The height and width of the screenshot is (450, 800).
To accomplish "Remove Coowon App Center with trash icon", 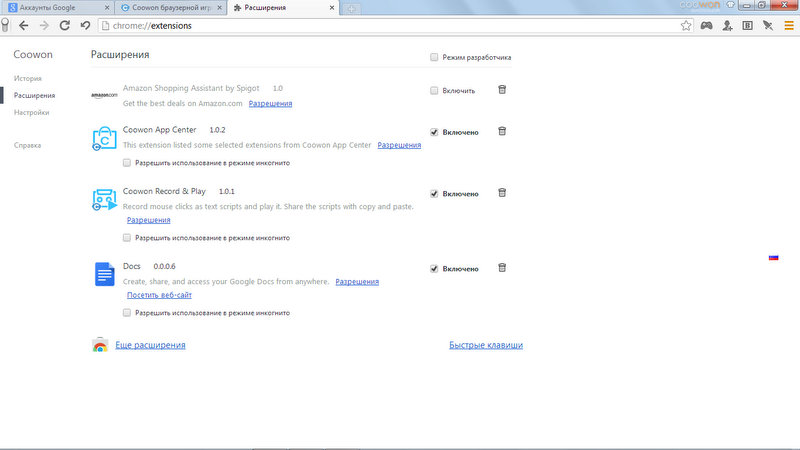I will (502, 132).
